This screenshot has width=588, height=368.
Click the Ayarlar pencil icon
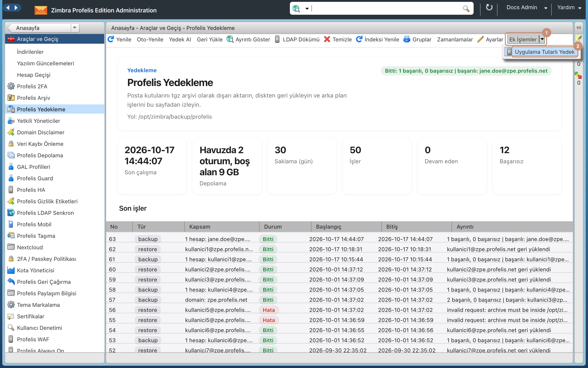coord(480,39)
